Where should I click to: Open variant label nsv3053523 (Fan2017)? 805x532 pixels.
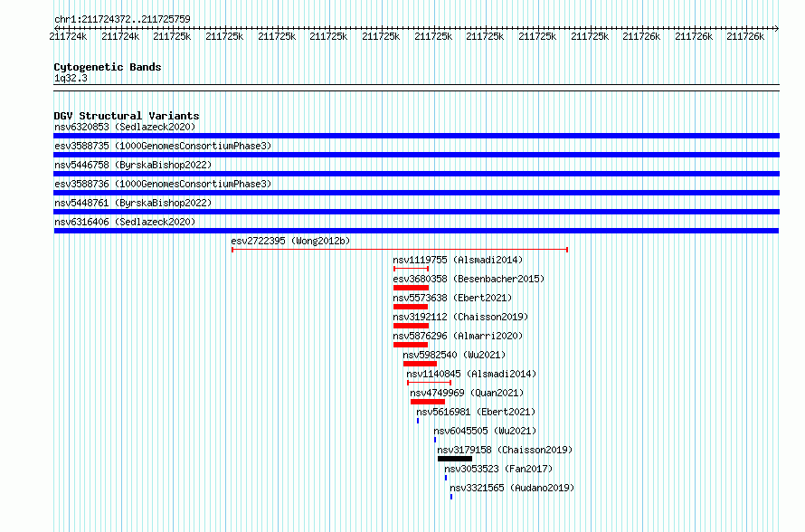[498, 469]
